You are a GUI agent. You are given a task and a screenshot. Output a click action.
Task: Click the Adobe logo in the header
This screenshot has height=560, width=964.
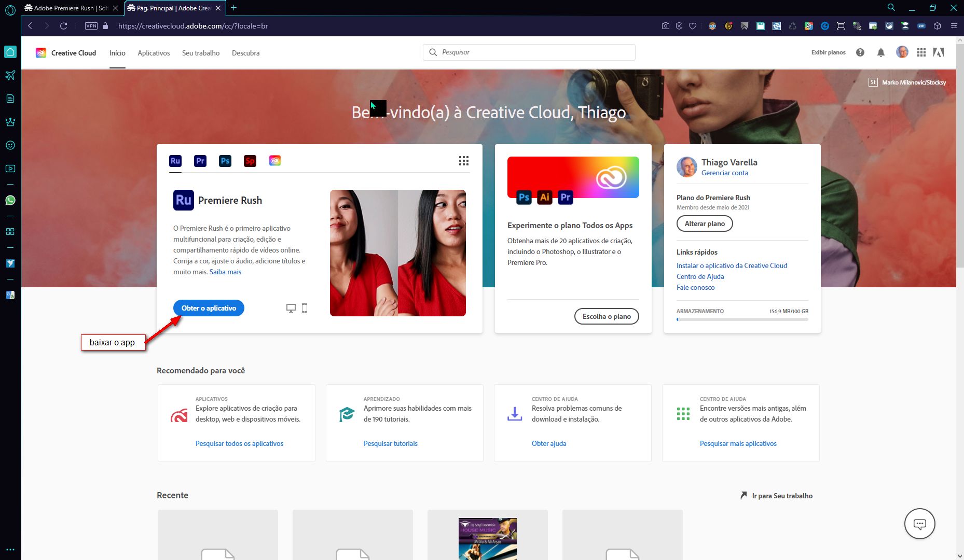pos(939,52)
